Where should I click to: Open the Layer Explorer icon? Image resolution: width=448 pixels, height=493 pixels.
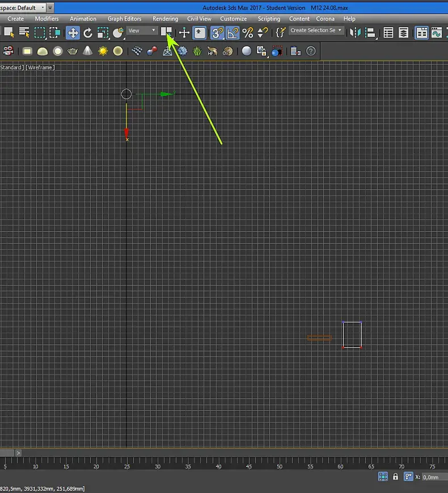pos(403,33)
